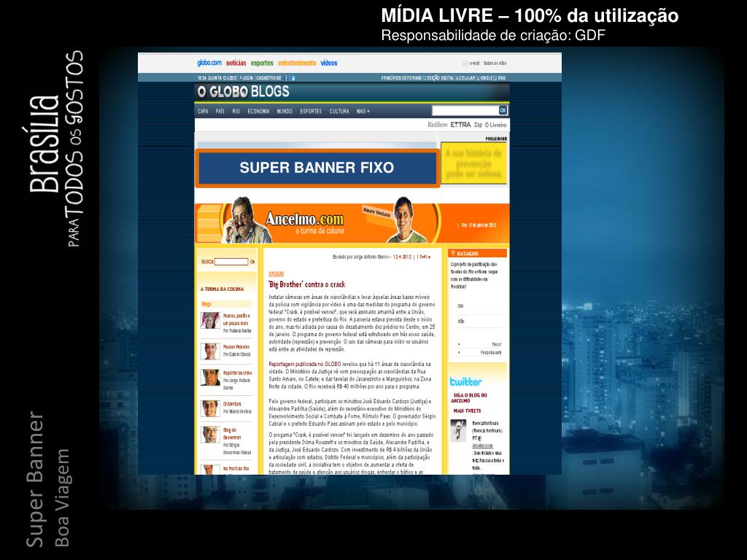The image size is (747, 560).
Task: Open the e-mail envelope icon at top right
Action: pyautogui.click(x=465, y=63)
